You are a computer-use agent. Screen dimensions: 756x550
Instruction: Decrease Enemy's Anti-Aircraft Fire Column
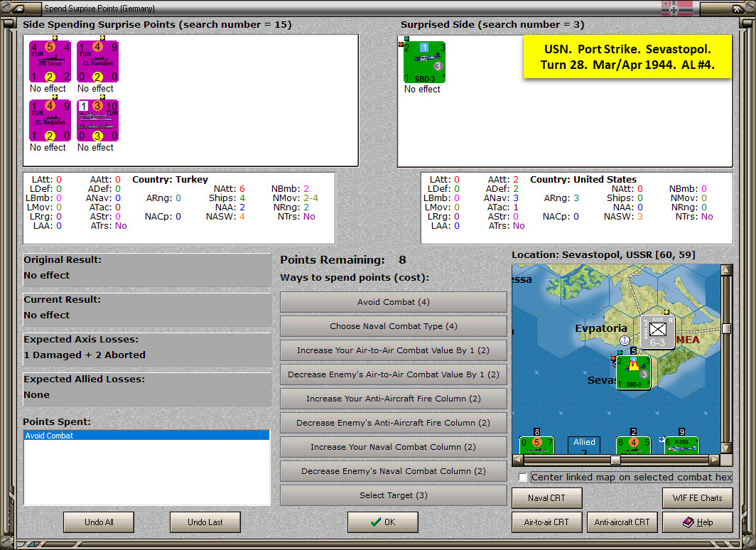click(x=393, y=423)
